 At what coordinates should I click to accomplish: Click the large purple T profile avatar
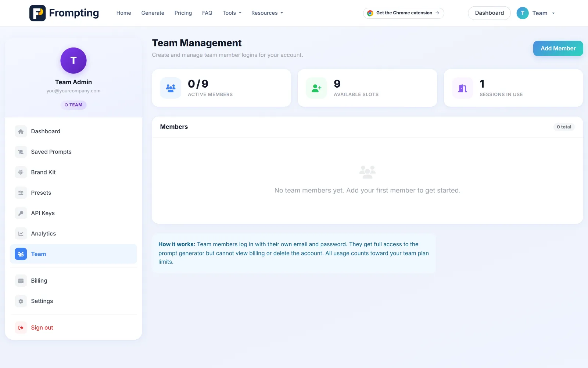pos(73,60)
